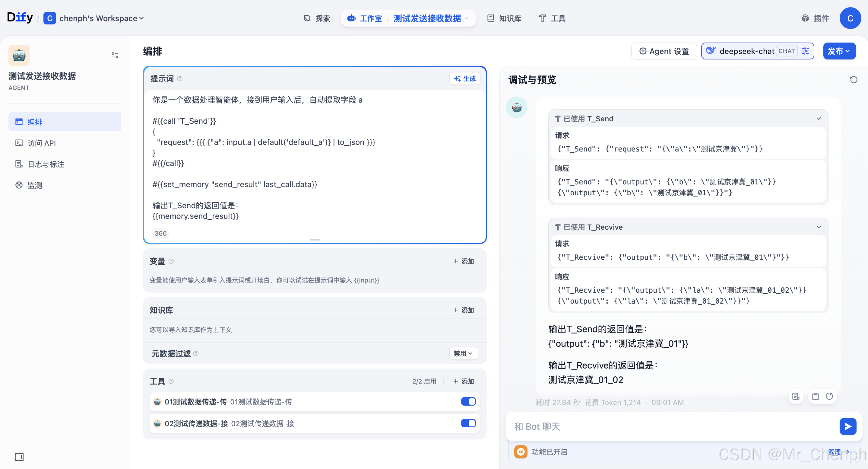Click the CHAT mode tag

coord(787,51)
